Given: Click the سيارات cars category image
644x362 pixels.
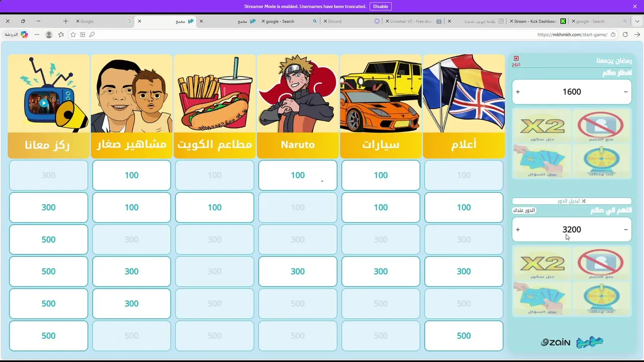Looking at the screenshot, I should coord(381,94).
